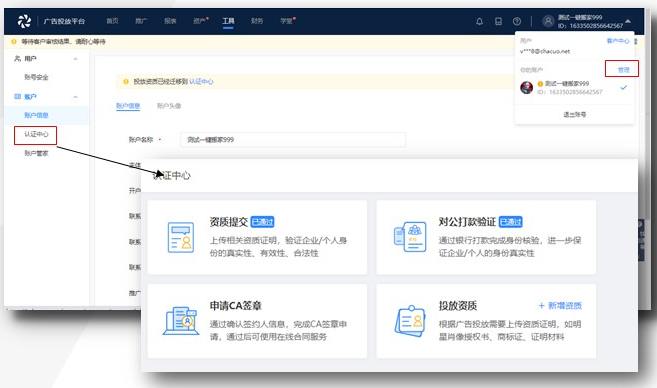Open 学堂 in the top navigation

[286, 21]
